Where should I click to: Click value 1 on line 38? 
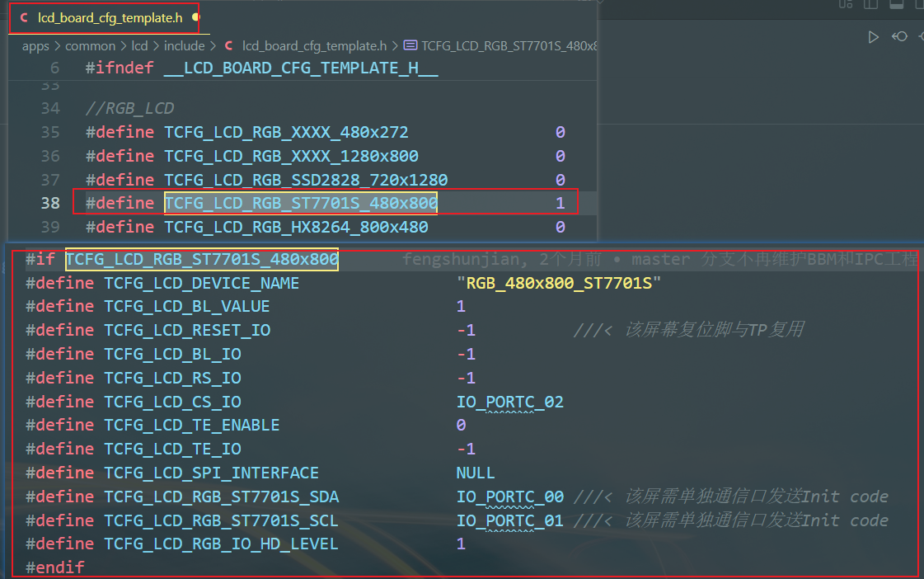[x=560, y=204]
